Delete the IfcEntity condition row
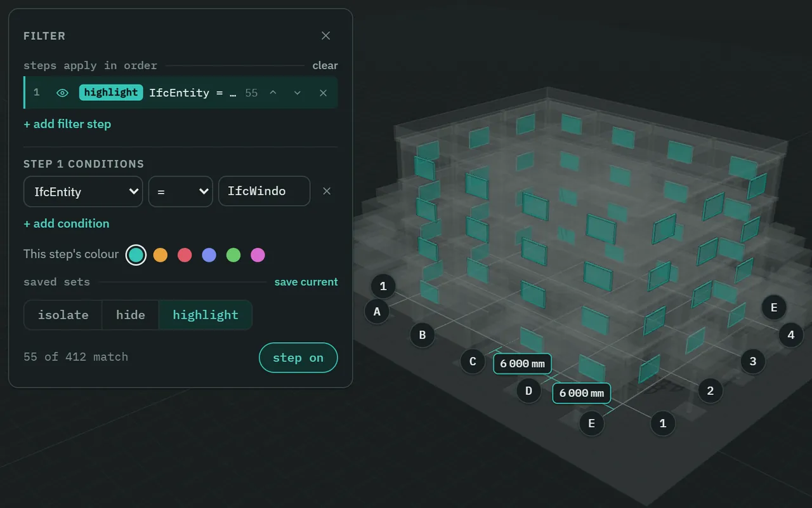 click(x=327, y=191)
